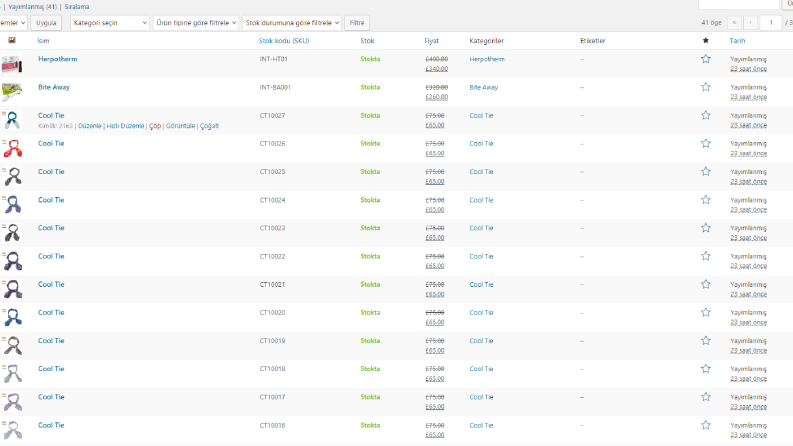This screenshot has width=793, height=446.
Task: Click SKU text CT10016
Action: [x=272, y=425]
